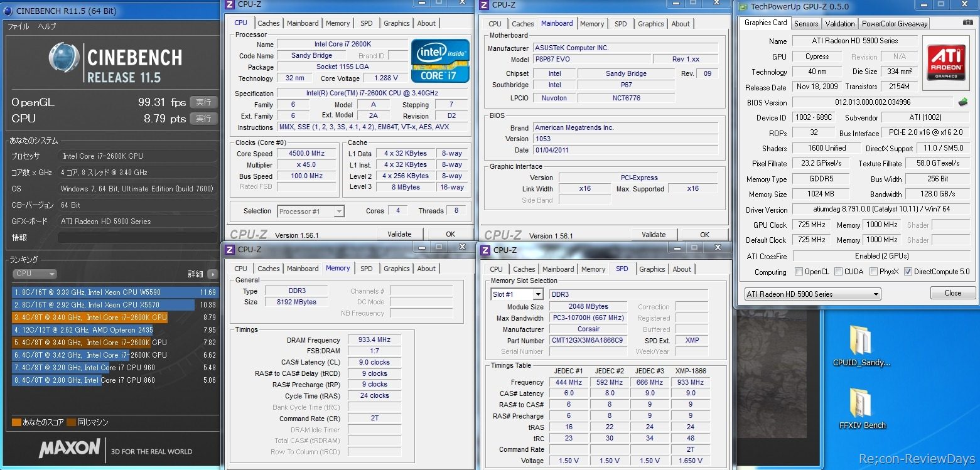Open the CPU ranking type dropdown in Cinebench

[35, 274]
